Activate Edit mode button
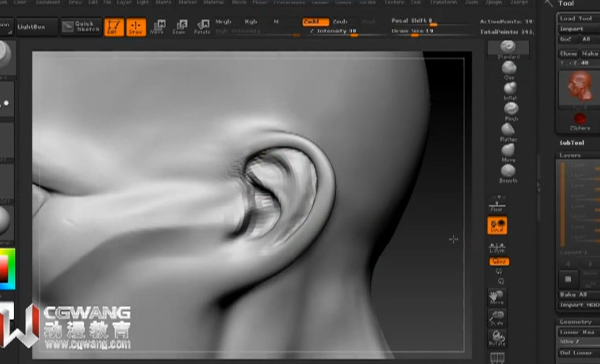The width and height of the screenshot is (600, 364). point(114,27)
